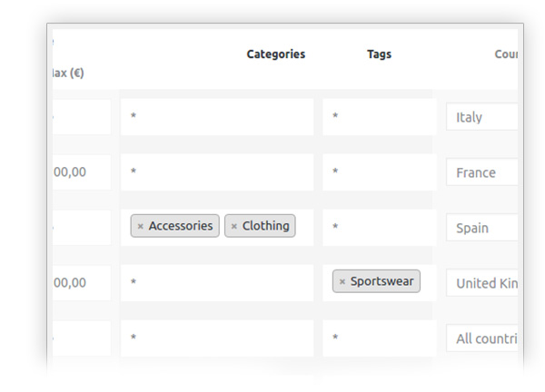This screenshot has height=392, width=545.
Task: Click Categories field in United Kingdom row
Action: (216, 283)
